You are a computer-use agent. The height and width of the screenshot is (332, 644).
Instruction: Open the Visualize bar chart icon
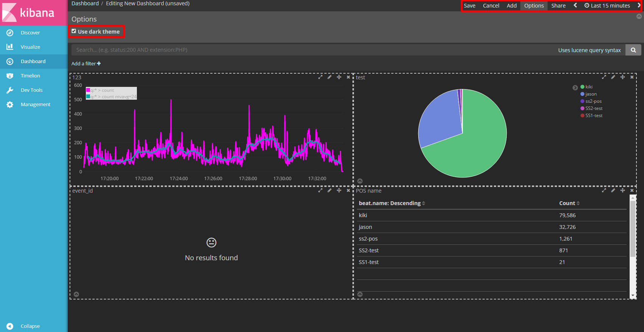click(x=10, y=47)
